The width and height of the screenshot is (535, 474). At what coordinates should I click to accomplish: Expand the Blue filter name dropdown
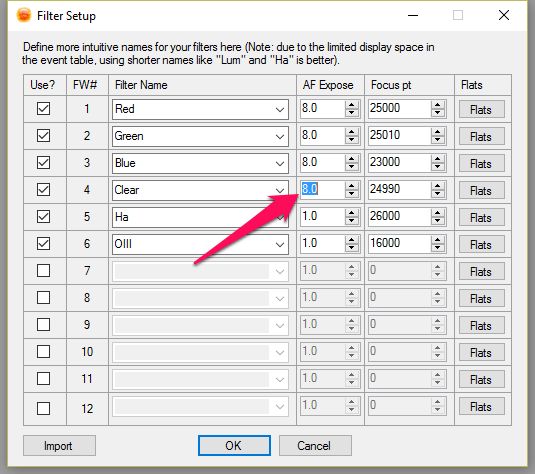coord(280,163)
